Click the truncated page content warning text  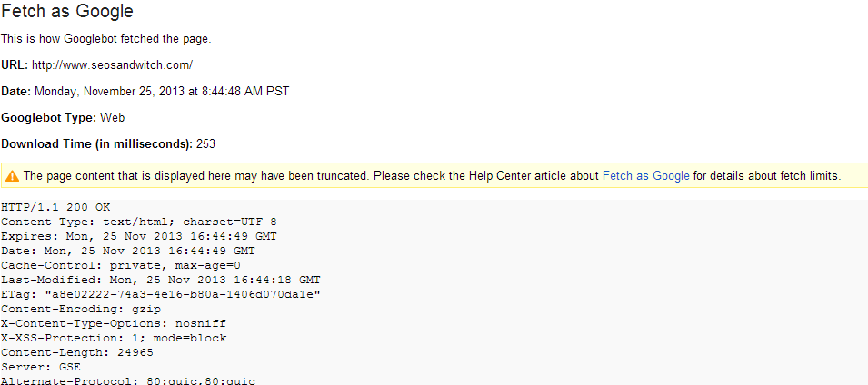pos(309,175)
